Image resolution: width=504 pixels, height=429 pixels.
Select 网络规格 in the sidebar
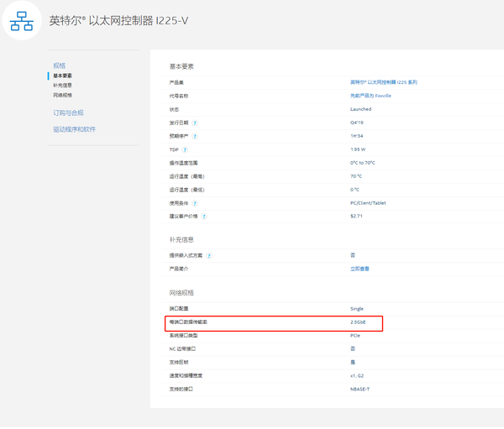[62, 96]
